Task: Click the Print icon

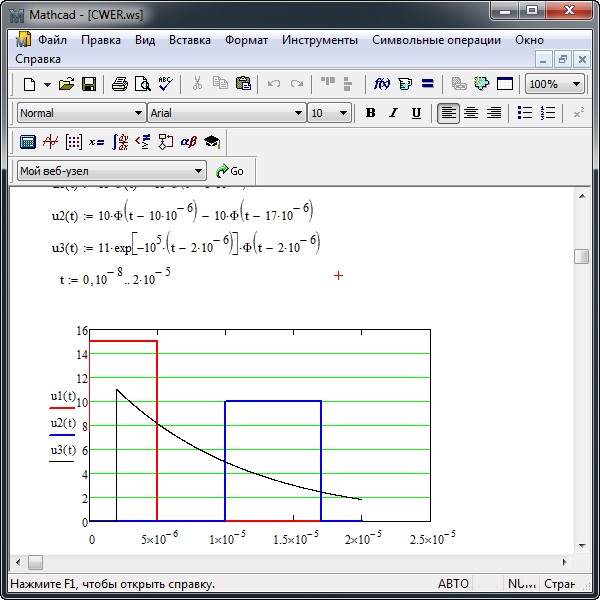Action: coord(120,85)
